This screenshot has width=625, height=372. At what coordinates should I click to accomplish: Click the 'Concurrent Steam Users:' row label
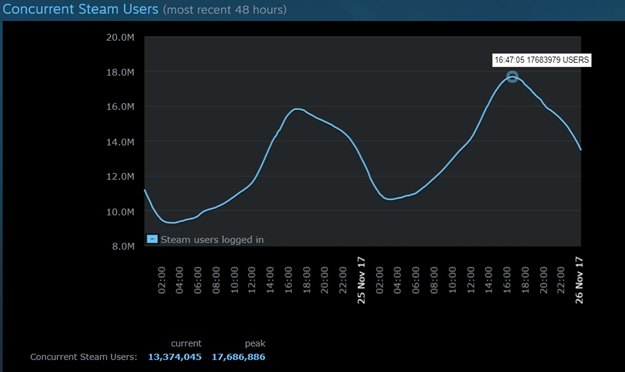[84, 357]
